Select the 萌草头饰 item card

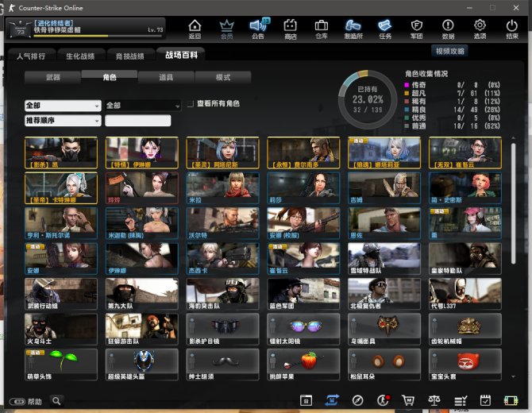[x=61, y=365]
